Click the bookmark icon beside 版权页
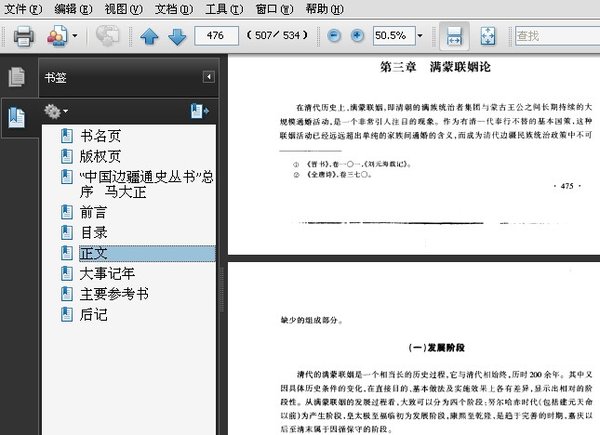Viewport: 600px width, 435px height. click(67, 156)
